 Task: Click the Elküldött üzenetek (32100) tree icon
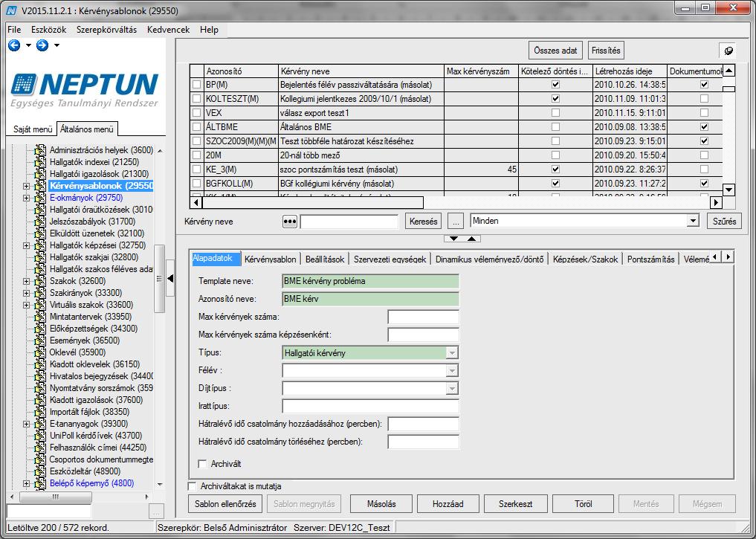[x=41, y=233]
